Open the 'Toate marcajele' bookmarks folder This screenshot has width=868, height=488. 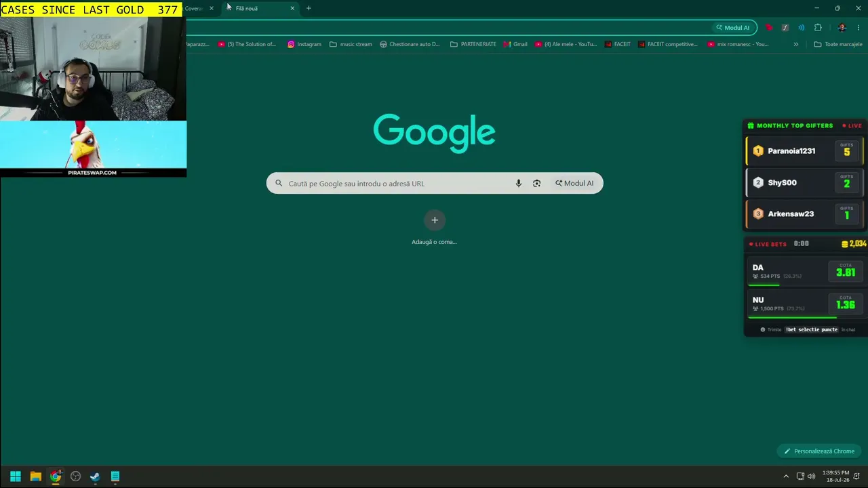point(838,44)
